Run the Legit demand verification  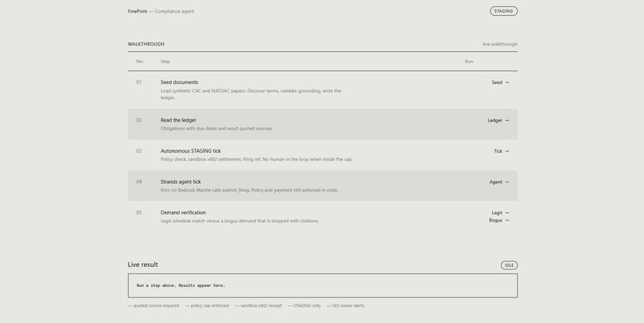[x=500, y=213]
